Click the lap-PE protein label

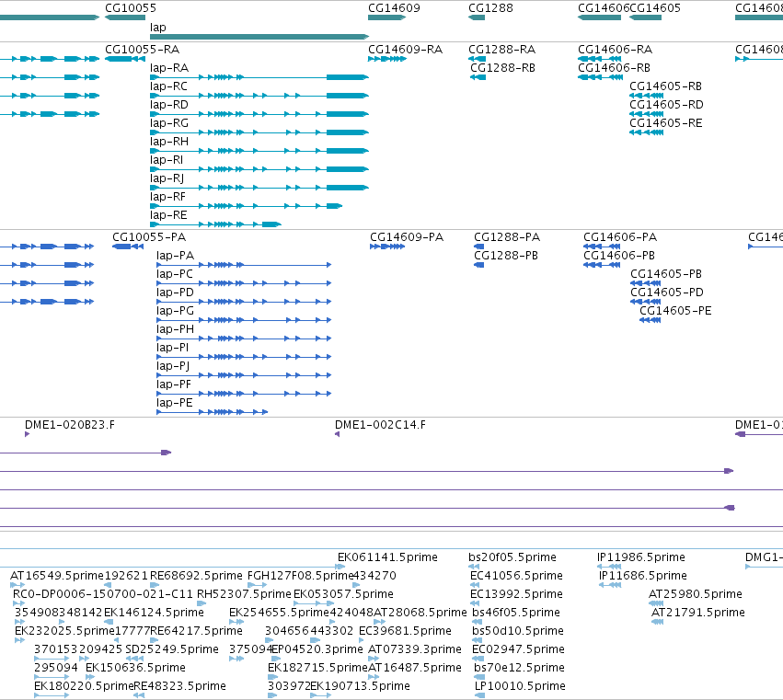coord(174,404)
